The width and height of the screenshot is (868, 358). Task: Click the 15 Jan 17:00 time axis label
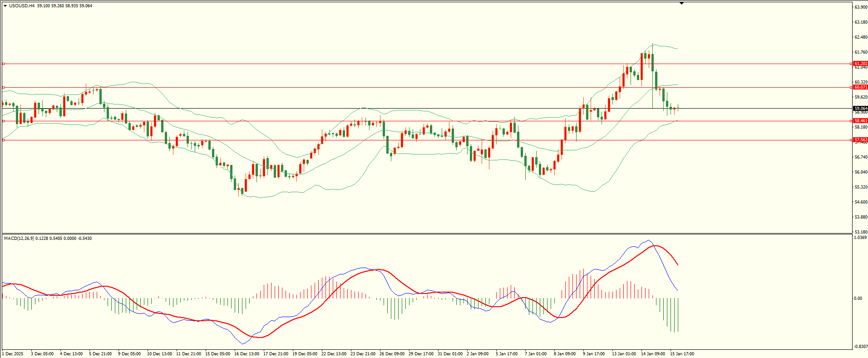[x=682, y=354]
